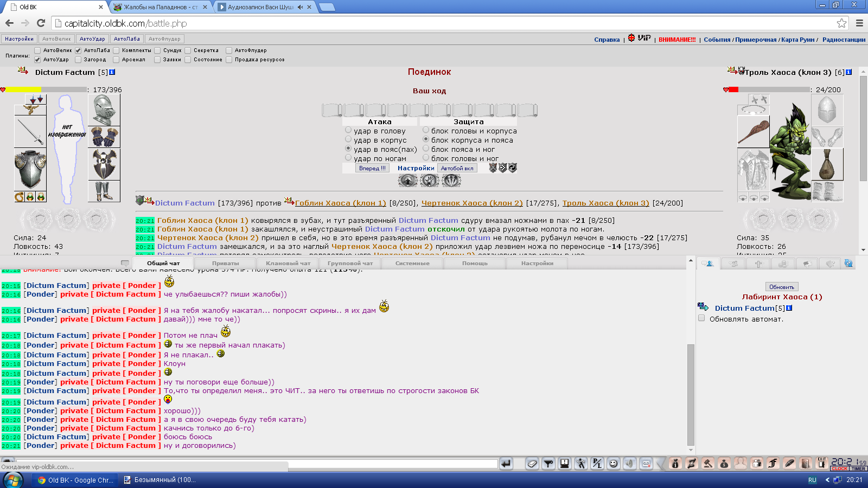Click the third combat technique icon under Настройки
The width and height of the screenshot is (868, 488).
451,181
